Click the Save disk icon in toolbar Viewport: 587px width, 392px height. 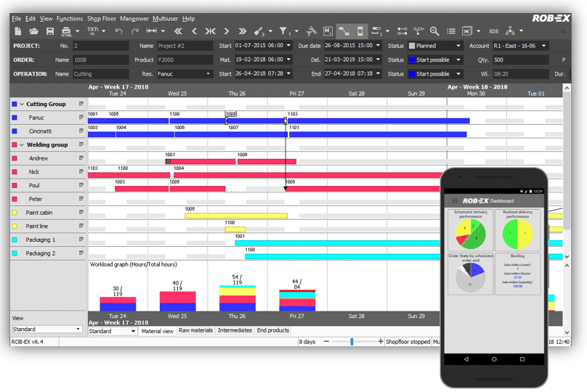pos(50,31)
